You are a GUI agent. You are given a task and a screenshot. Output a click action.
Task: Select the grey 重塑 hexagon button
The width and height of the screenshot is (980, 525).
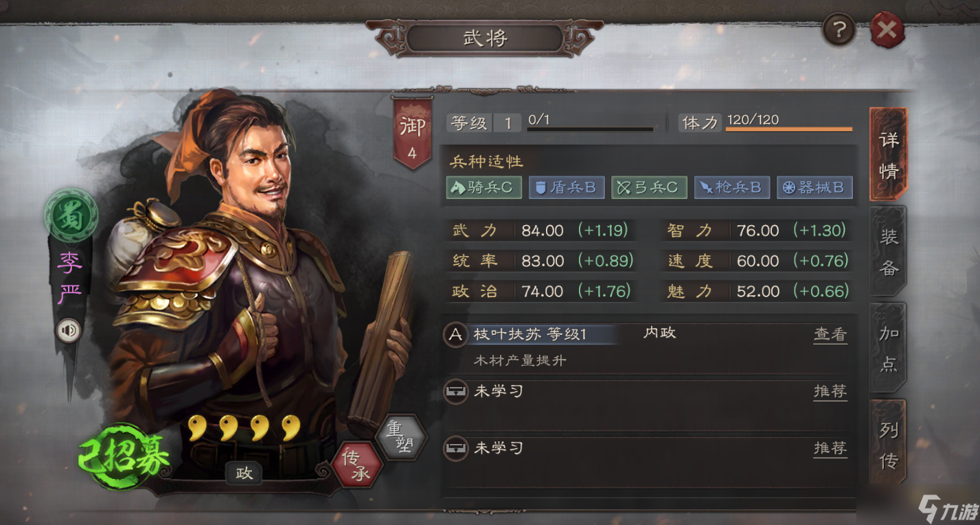tap(402, 437)
